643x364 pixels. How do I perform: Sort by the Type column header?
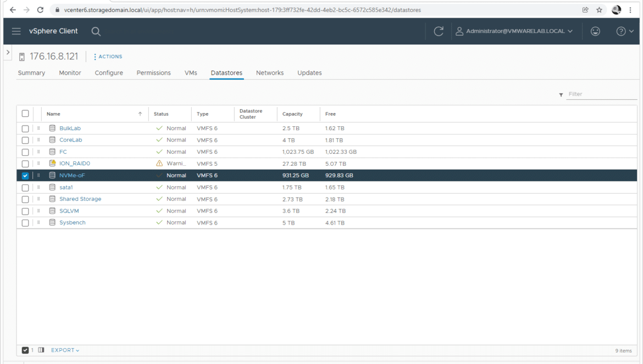coord(203,114)
